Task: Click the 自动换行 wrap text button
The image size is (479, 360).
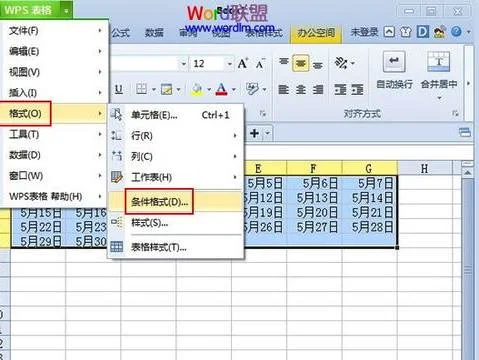Action: (x=394, y=71)
